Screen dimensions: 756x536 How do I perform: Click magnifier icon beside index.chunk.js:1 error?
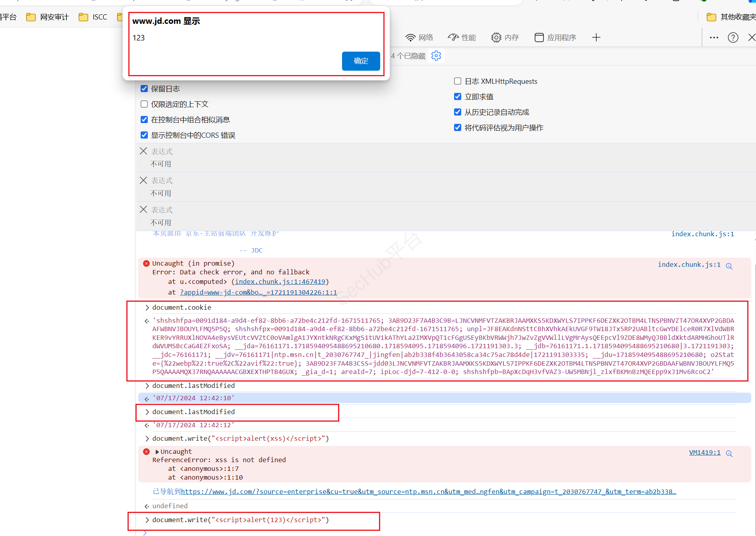click(x=729, y=266)
